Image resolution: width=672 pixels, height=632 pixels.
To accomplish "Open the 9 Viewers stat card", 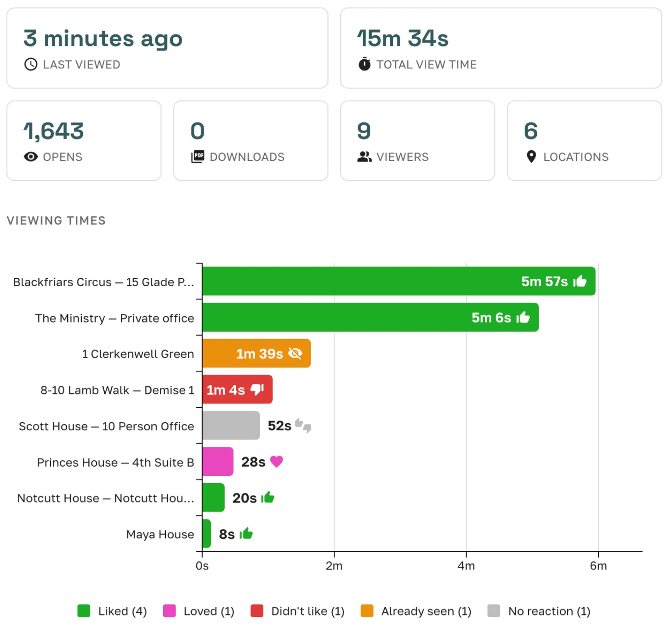I will coord(416,141).
